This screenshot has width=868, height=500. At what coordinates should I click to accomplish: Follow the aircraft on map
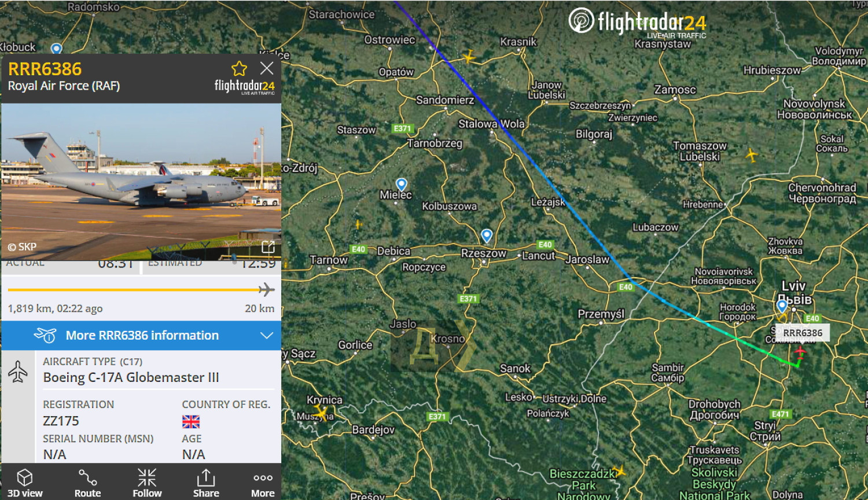point(147,483)
